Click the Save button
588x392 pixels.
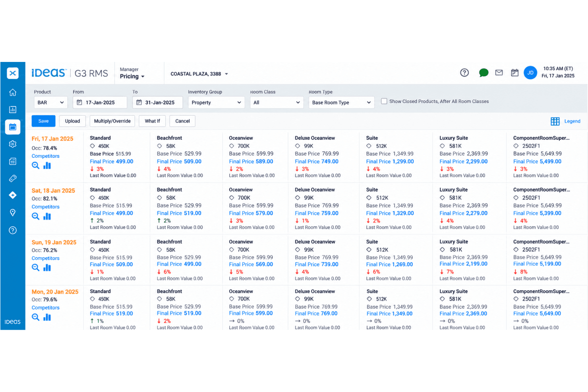(44, 121)
